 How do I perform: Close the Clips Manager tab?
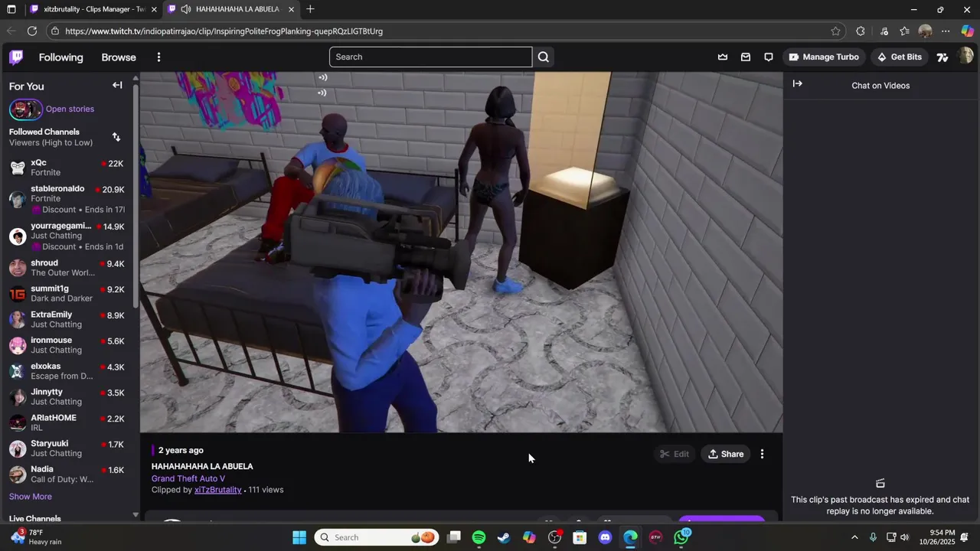pos(154,9)
